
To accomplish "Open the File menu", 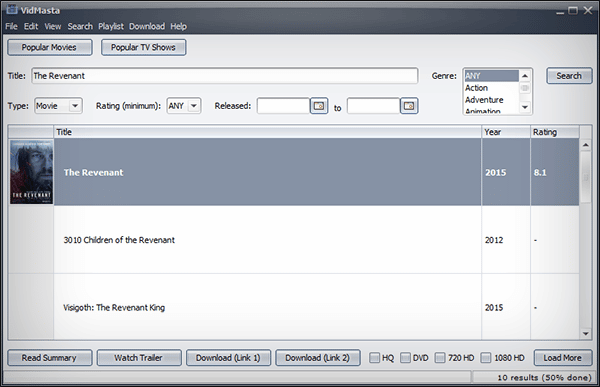I will click(11, 26).
